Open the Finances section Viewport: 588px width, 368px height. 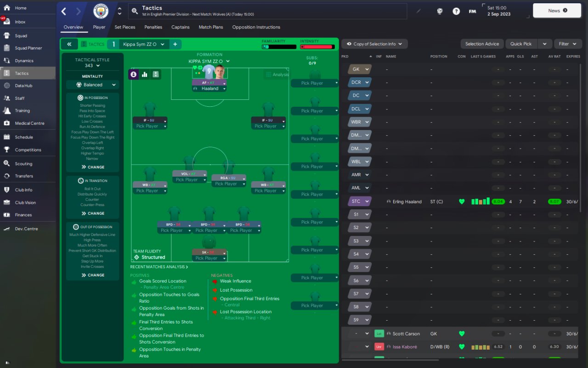point(23,215)
